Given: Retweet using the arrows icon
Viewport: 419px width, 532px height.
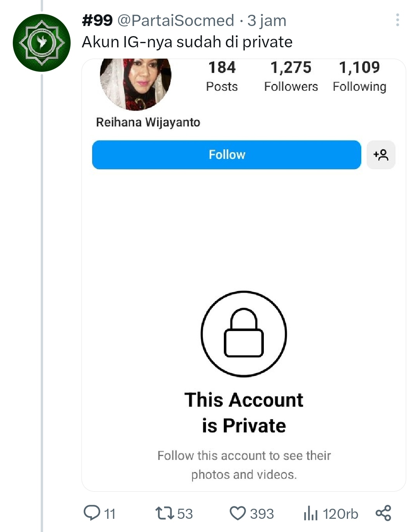Looking at the screenshot, I should pos(164,513).
